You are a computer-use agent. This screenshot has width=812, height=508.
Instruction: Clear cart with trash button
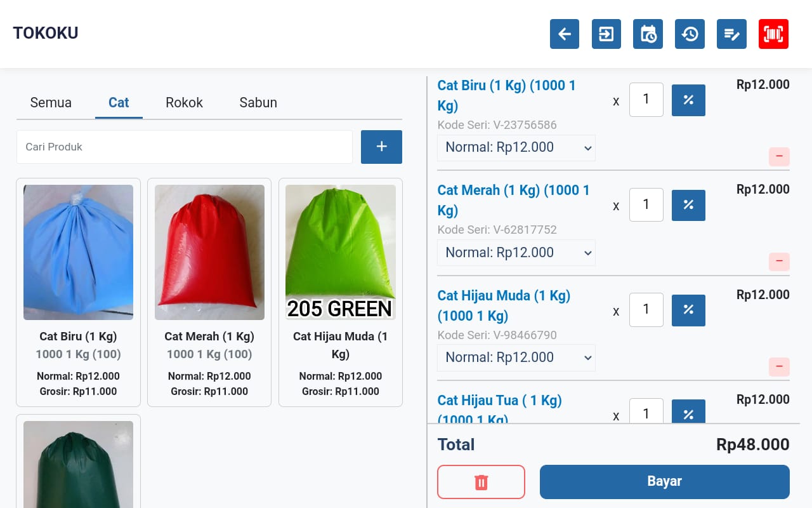[481, 482]
